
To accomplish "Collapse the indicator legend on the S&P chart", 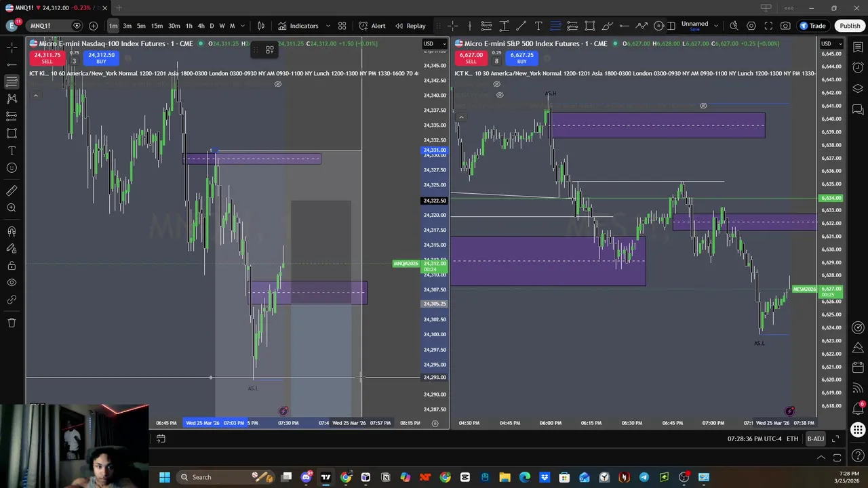I will 460,117.
